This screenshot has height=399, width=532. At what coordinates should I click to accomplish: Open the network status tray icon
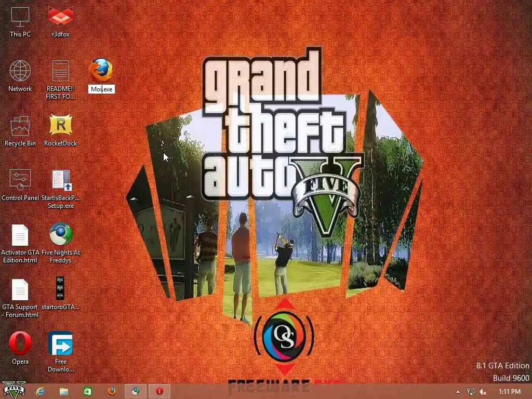[470, 392]
